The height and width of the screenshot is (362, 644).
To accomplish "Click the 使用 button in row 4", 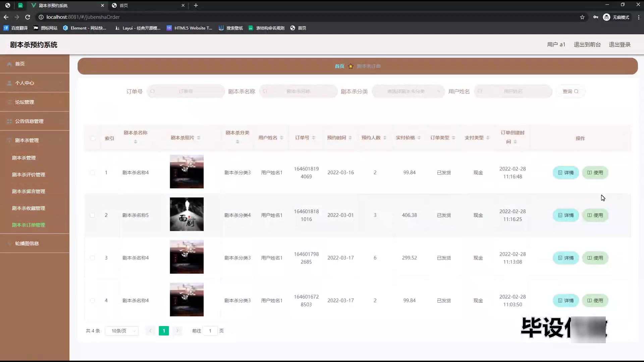I will click(595, 301).
